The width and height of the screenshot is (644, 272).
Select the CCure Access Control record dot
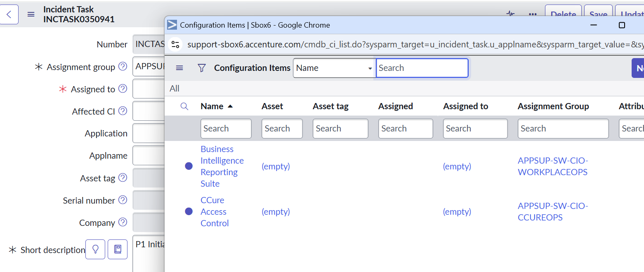[x=189, y=211]
